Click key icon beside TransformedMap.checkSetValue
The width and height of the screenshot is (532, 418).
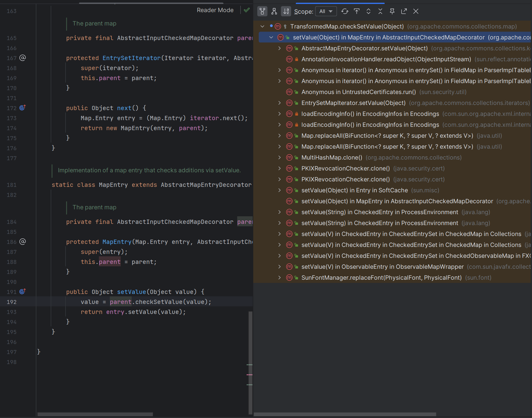[285, 27]
